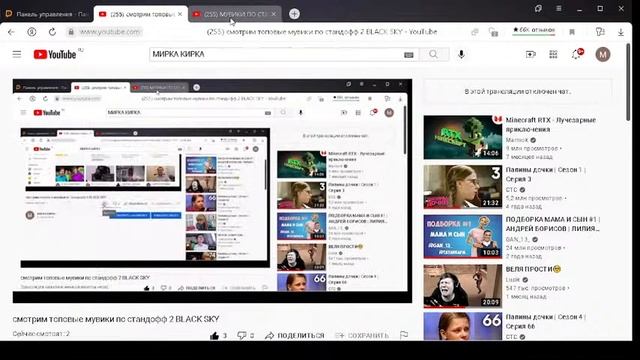Click ПОДЕЛИТЬСЯ share button

(x=294, y=336)
